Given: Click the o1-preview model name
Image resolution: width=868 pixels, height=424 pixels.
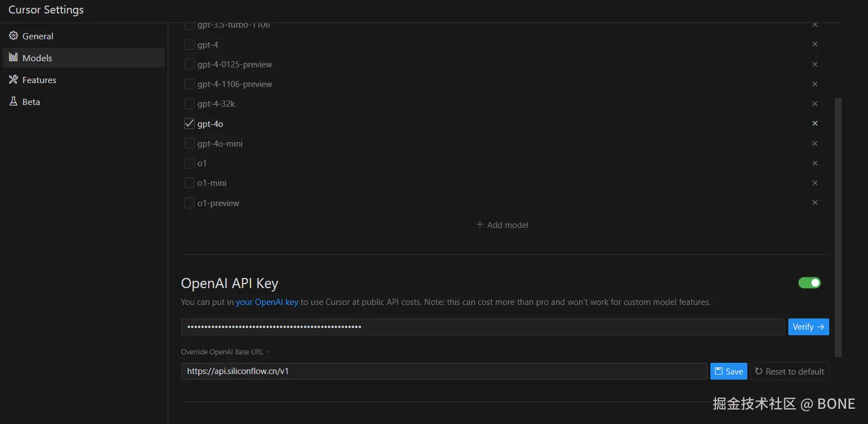Looking at the screenshot, I should (x=218, y=203).
